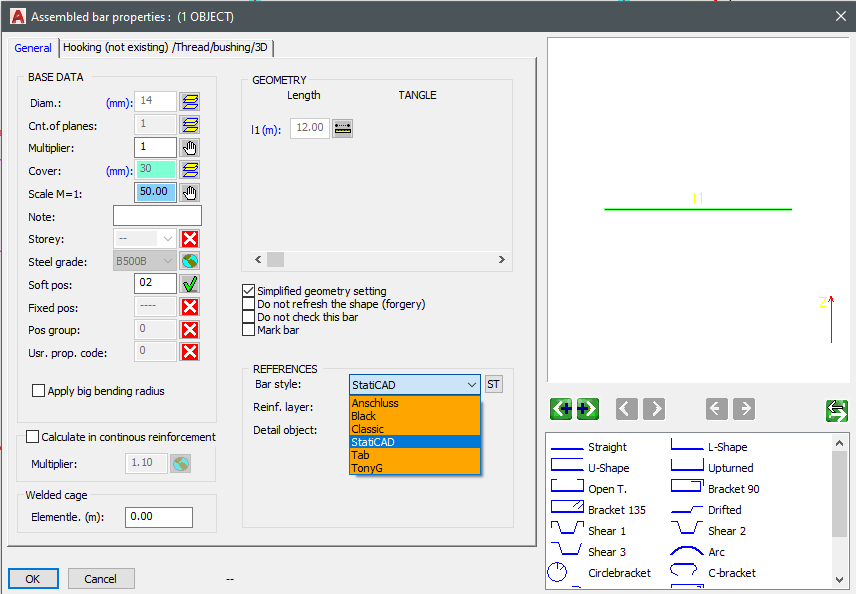The height and width of the screenshot is (594, 856).
Task: Click the Cancel button
Action: pos(101,579)
